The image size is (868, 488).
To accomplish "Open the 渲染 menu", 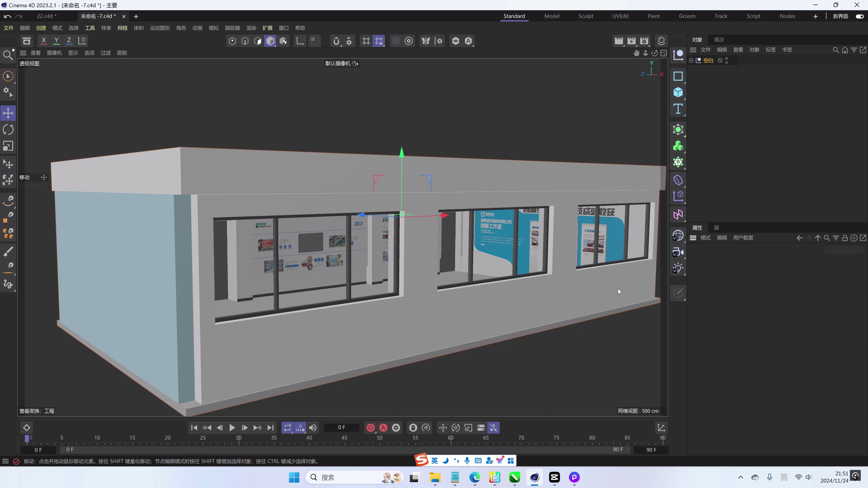I will point(251,28).
